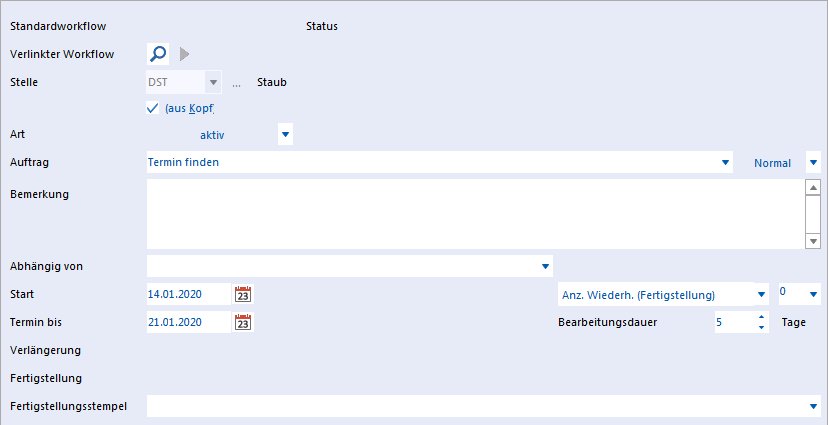Open the Verlinkter Workflow search magnifier

pyautogui.click(x=158, y=54)
